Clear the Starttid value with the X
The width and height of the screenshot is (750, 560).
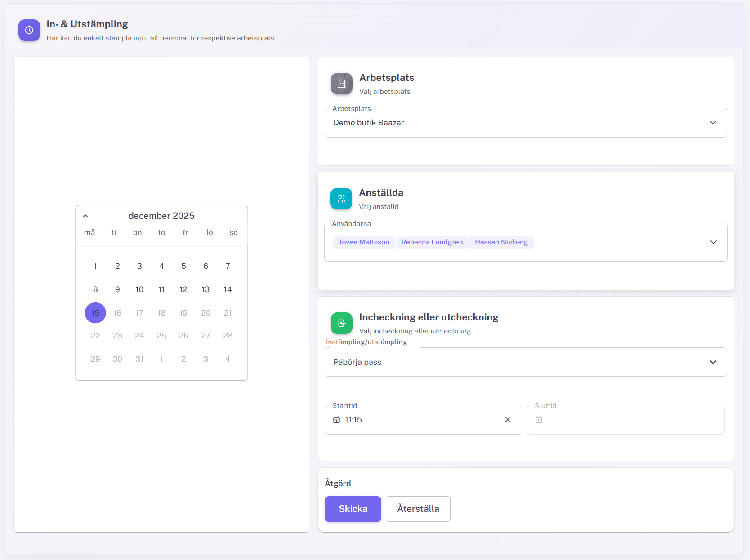click(x=508, y=420)
